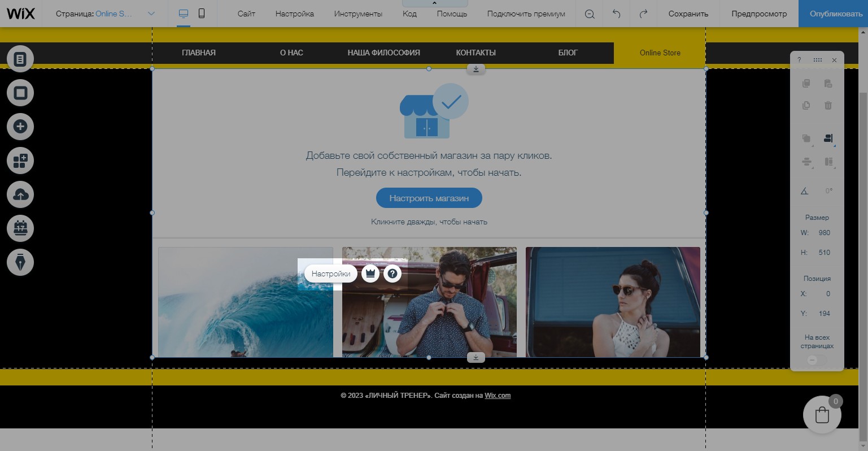The width and height of the screenshot is (868, 451).
Task: Click the toolbar panel drag grip dots
Action: pos(817,60)
